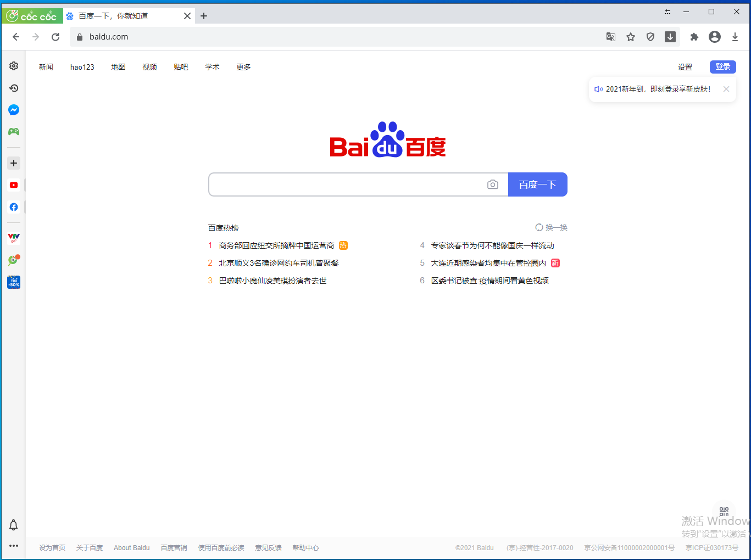Open the user profile icon
Screen dimensions: 751x560
(x=715, y=37)
